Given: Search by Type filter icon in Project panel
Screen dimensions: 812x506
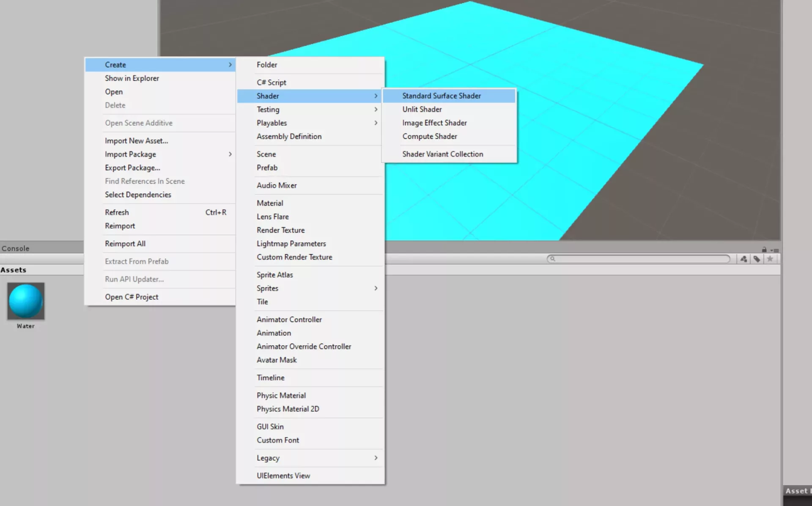Looking at the screenshot, I should (743, 259).
